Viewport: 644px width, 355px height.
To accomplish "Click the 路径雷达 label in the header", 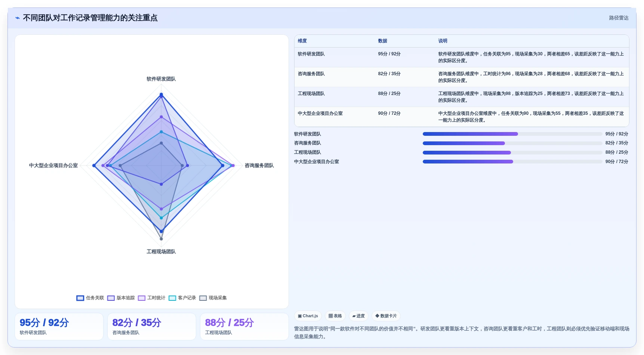I will coord(619,18).
